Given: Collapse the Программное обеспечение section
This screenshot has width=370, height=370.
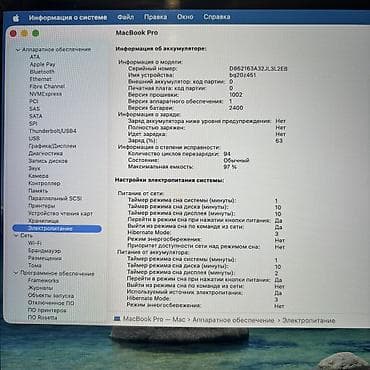Looking at the screenshot, I should point(16,273).
